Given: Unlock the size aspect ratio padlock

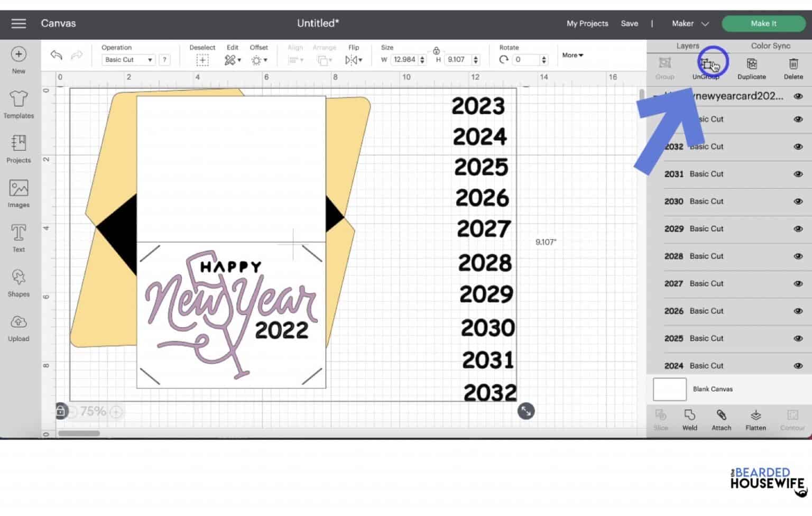Looking at the screenshot, I should 436,51.
